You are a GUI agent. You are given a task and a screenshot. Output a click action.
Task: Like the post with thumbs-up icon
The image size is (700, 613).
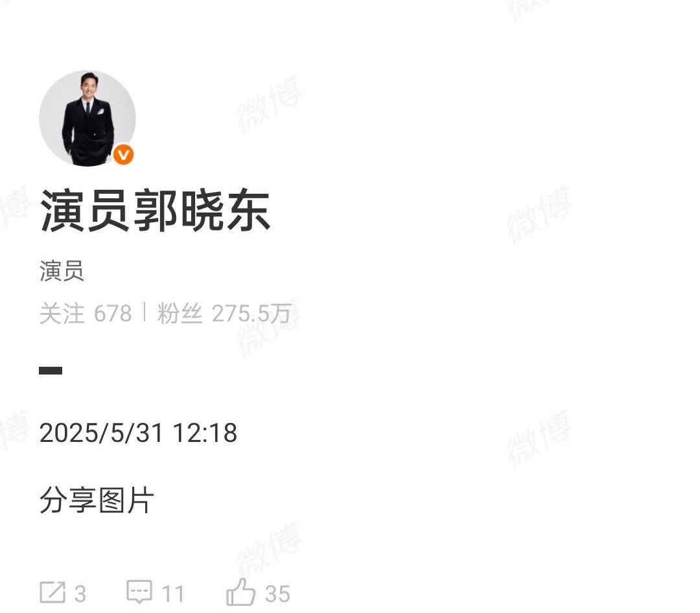click(x=240, y=592)
